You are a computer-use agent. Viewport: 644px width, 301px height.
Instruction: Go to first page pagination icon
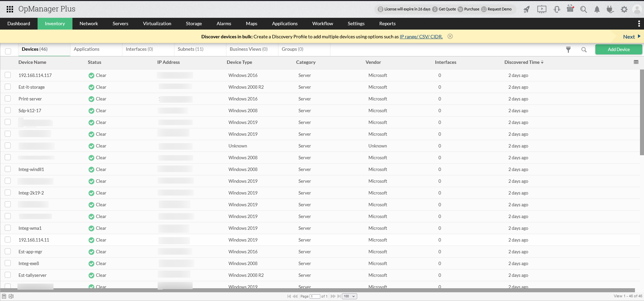pos(289,296)
